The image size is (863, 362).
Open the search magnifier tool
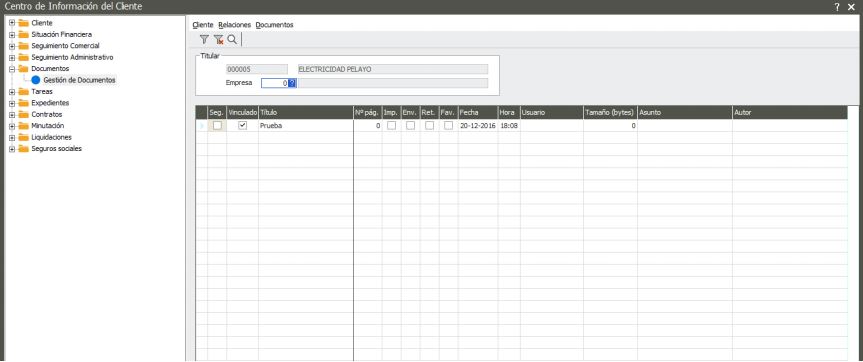[x=232, y=40]
